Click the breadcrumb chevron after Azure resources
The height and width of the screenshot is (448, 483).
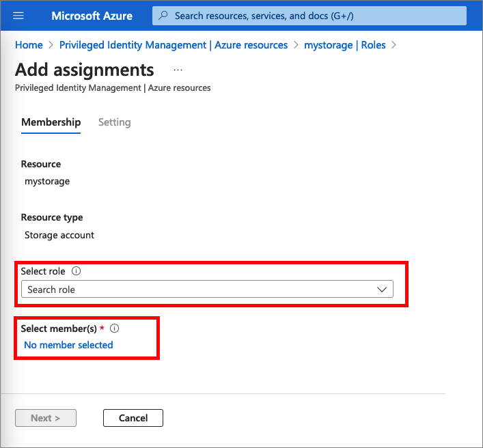pyautogui.click(x=296, y=45)
